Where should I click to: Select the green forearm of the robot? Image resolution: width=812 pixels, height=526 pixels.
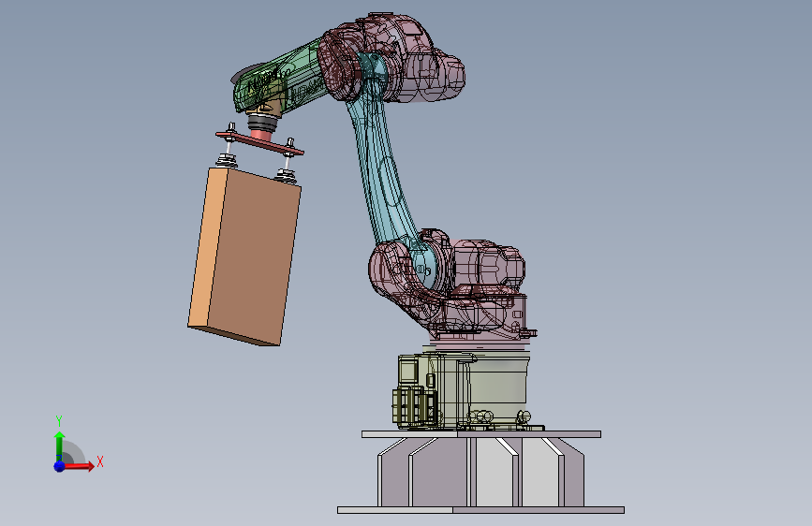point(280,75)
